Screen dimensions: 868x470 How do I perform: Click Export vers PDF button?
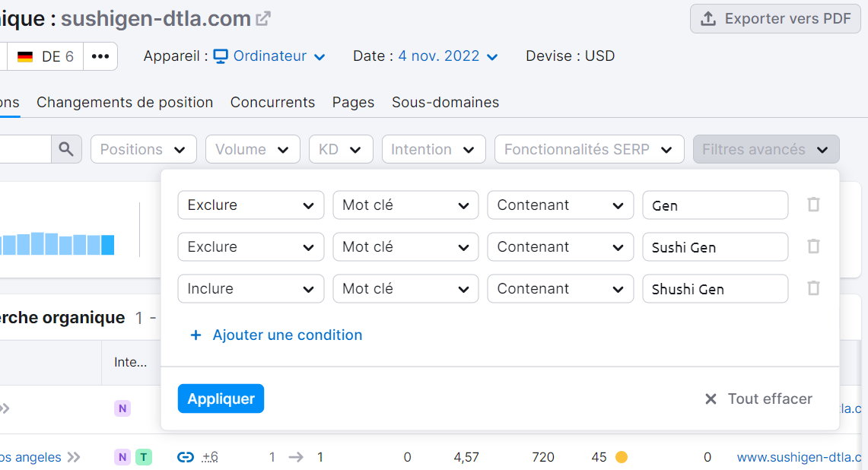(x=775, y=19)
